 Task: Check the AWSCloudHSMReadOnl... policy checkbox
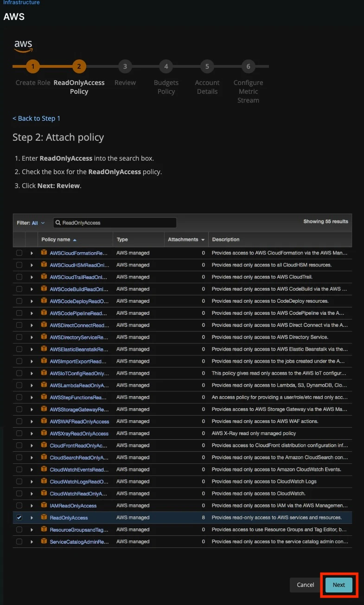coord(19,265)
